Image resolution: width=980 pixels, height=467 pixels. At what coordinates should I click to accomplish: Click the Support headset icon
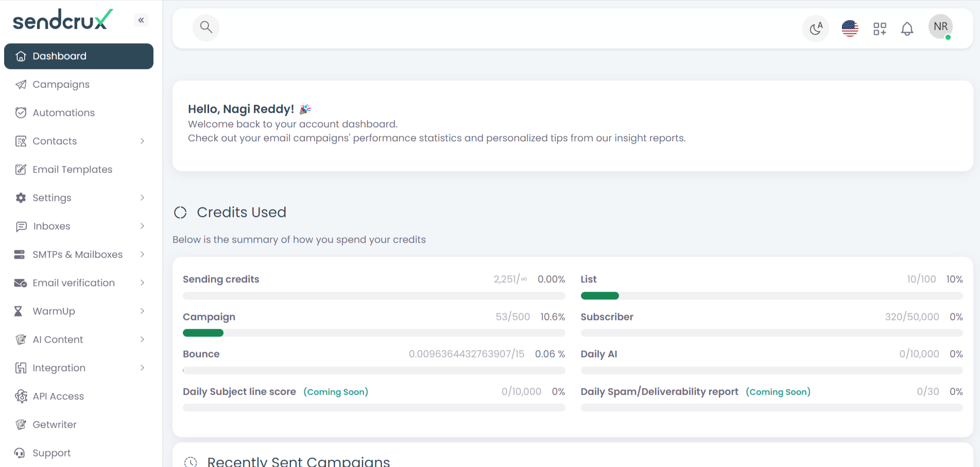(x=20, y=453)
